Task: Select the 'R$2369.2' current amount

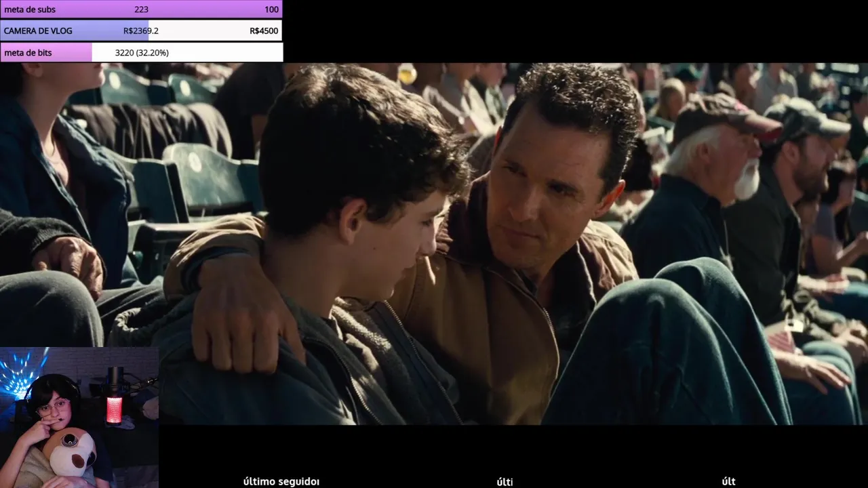Action: point(141,30)
